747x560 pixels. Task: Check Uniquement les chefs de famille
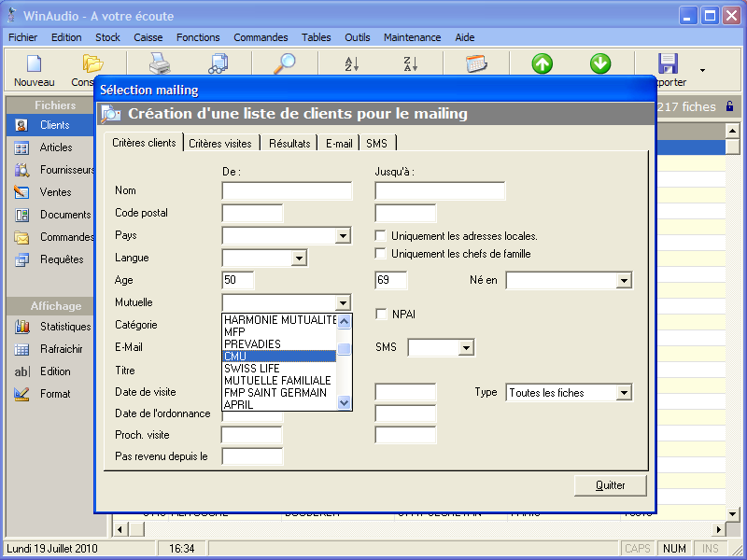pos(381,254)
